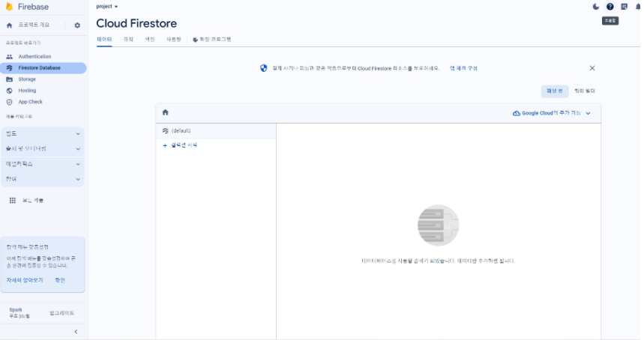The image size is (644, 340).
Task: Click the App Check shield icon in banner
Action: [x=264, y=68]
